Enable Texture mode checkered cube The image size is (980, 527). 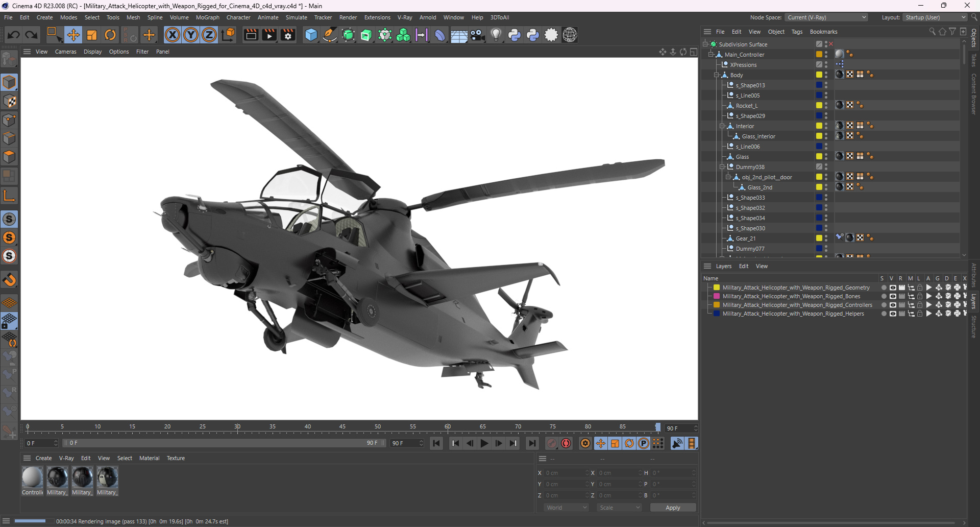pos(9,101)
